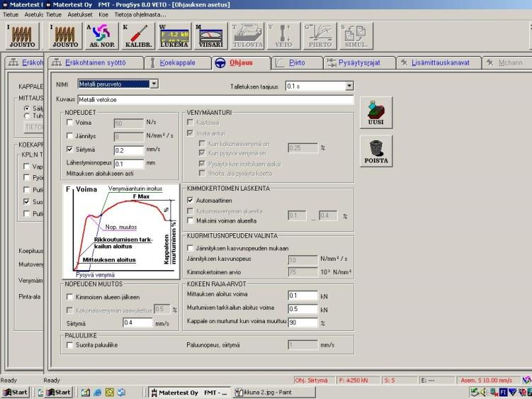Switch to the Koekappale tab
Image resolution: width=532 pixels, height=399 pixels.
tap(178, 63)
